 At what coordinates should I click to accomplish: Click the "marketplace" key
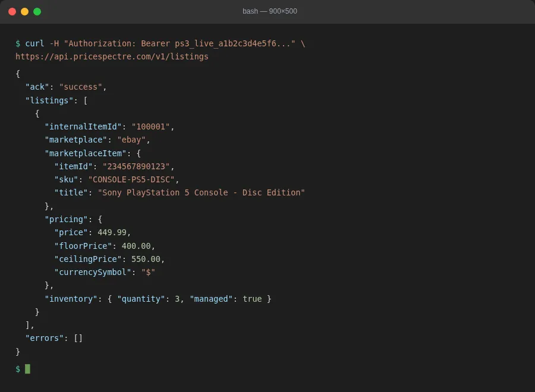[75, 140]
